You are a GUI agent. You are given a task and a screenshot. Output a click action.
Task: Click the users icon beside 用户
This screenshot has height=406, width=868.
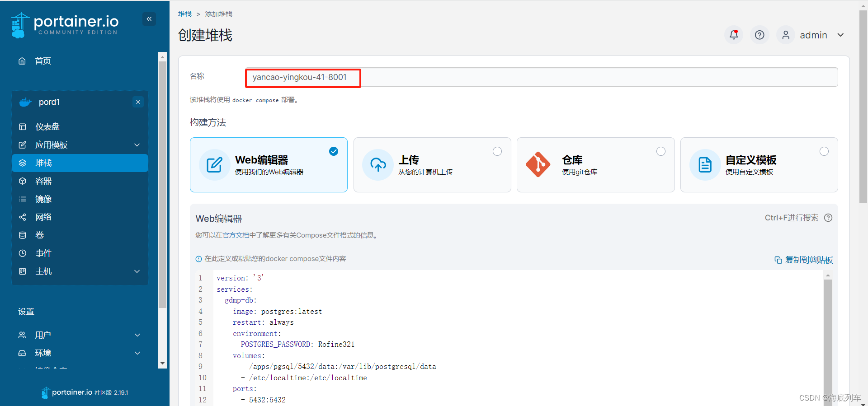tap(22, 335)
